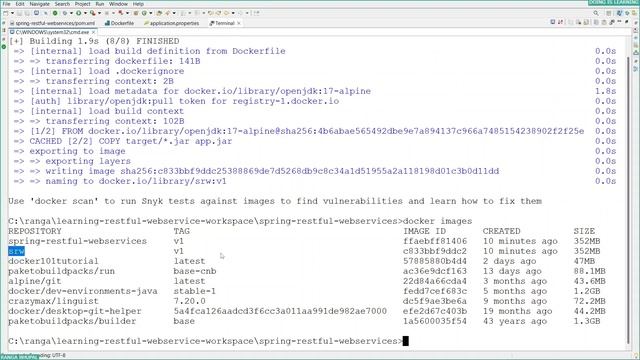Screen dimensions: 640x360
Task: Click the '7.20.0' tag value
Action: coord(189,301)
